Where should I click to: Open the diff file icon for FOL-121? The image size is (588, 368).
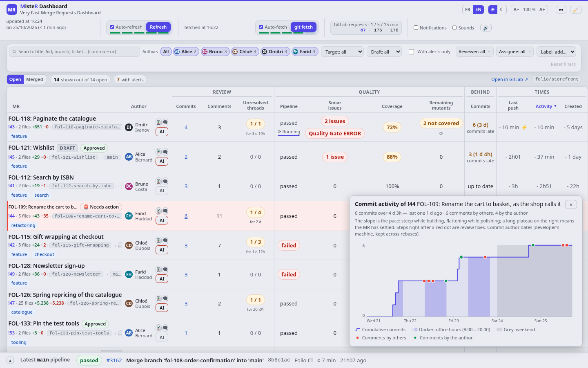pos(158,152)
